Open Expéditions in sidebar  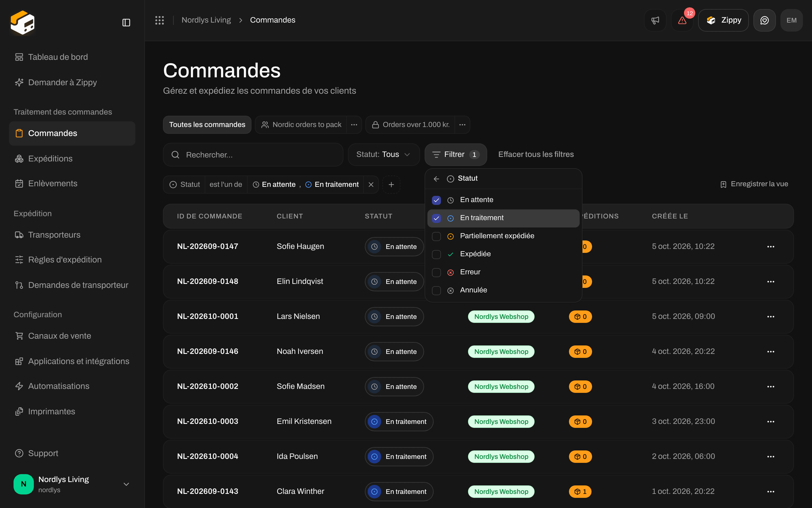(72, 159)
